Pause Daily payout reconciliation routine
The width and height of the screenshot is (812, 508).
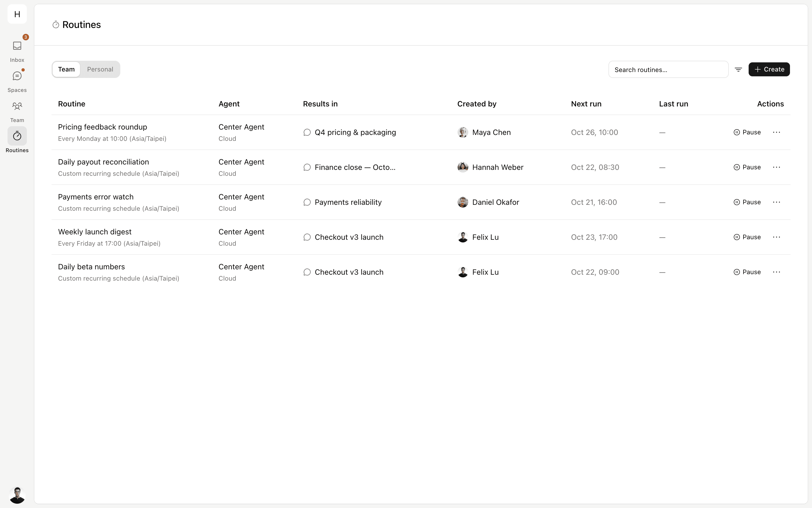[747, 167]
